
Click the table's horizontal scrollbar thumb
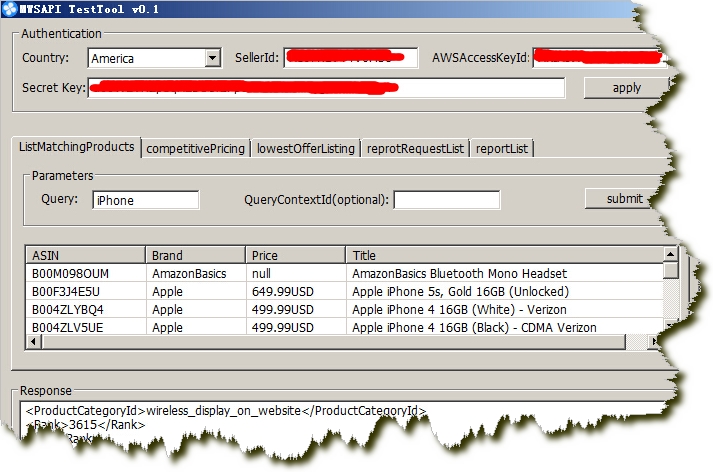pos(333,341)
